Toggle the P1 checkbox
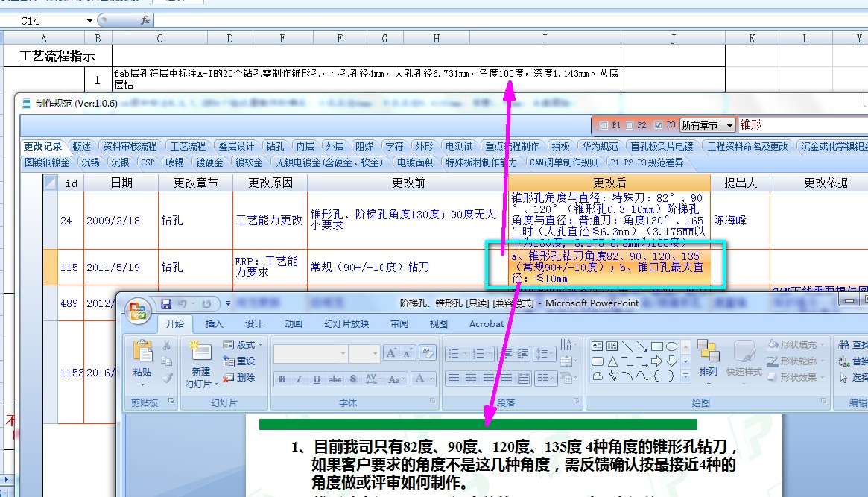868x497 pixels. click(x=604, y=126)
